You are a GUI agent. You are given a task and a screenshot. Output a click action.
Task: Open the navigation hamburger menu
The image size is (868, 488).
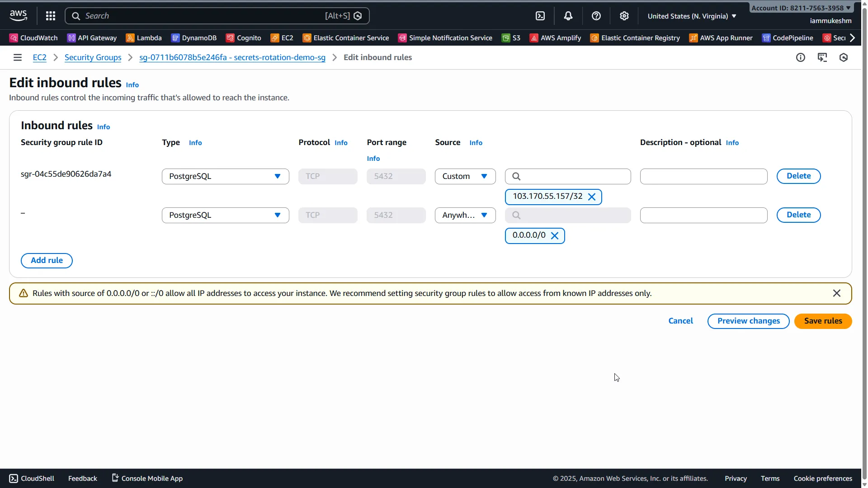coord(17,57)
